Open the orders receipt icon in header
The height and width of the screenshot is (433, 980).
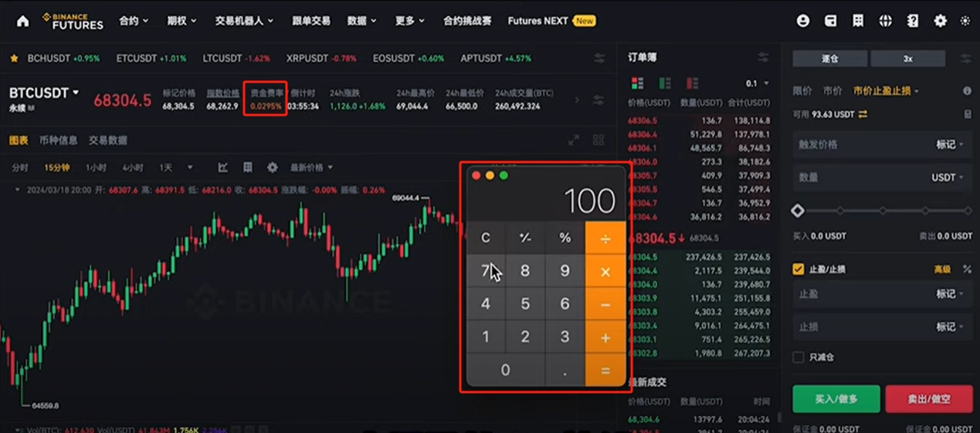(858, 21)
